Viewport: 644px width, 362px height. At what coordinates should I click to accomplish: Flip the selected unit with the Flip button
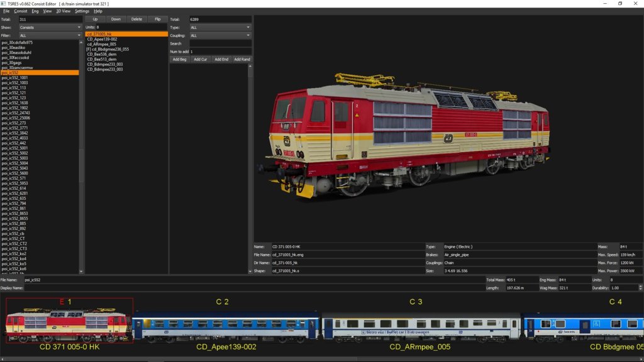[x=159, y=19]
